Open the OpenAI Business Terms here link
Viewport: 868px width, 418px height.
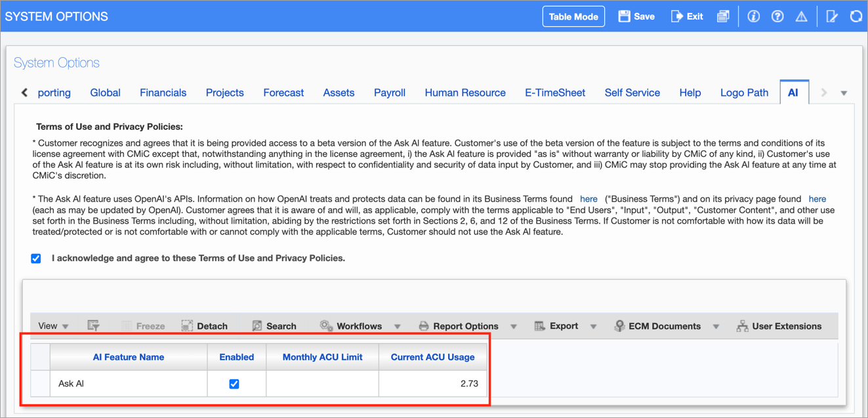pos(589,199)
